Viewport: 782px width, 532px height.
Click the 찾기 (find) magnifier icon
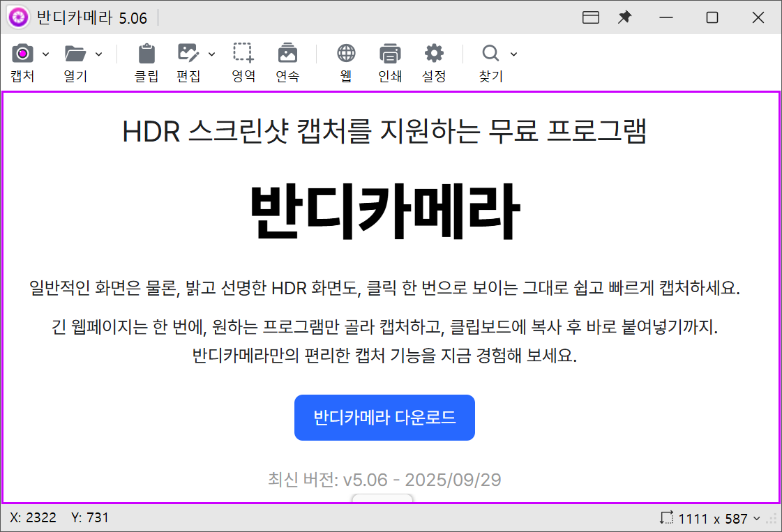pos(490,54)
